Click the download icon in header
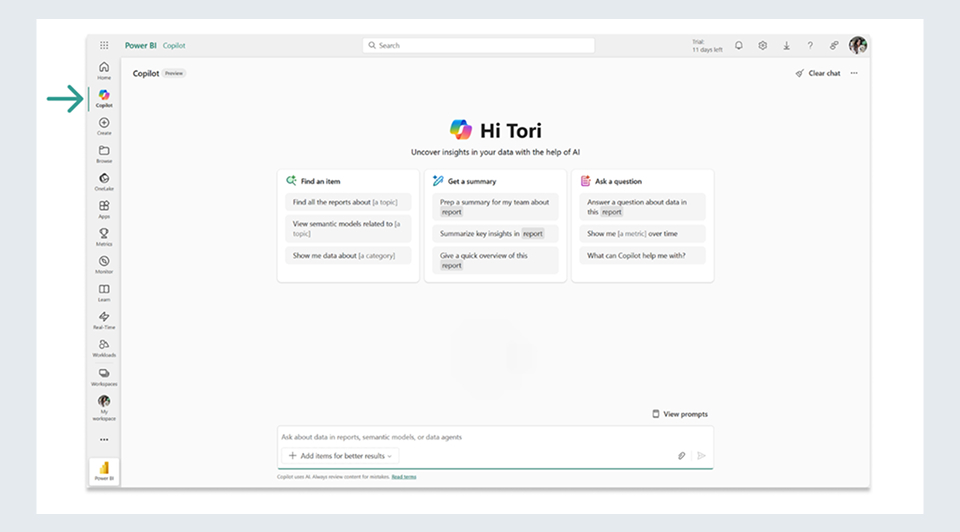Viewport: 960px width, 532px height. point(787,45)
